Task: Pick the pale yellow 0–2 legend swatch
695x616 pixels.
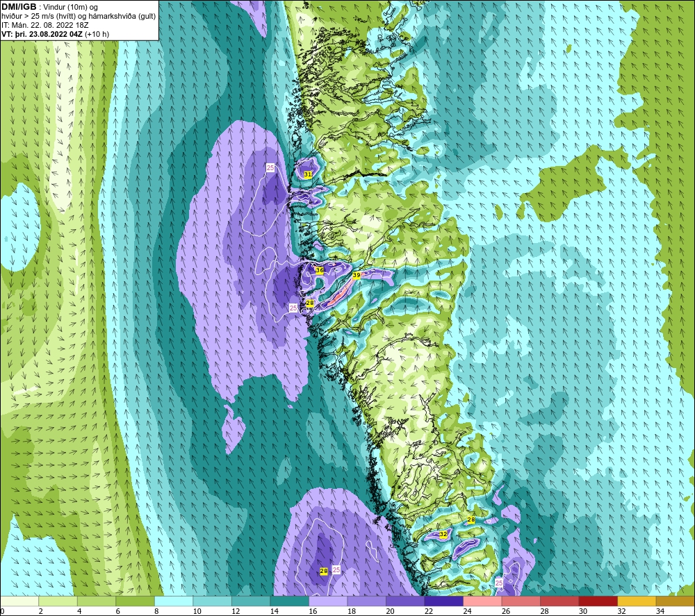Action: click(x=19, y=601)
